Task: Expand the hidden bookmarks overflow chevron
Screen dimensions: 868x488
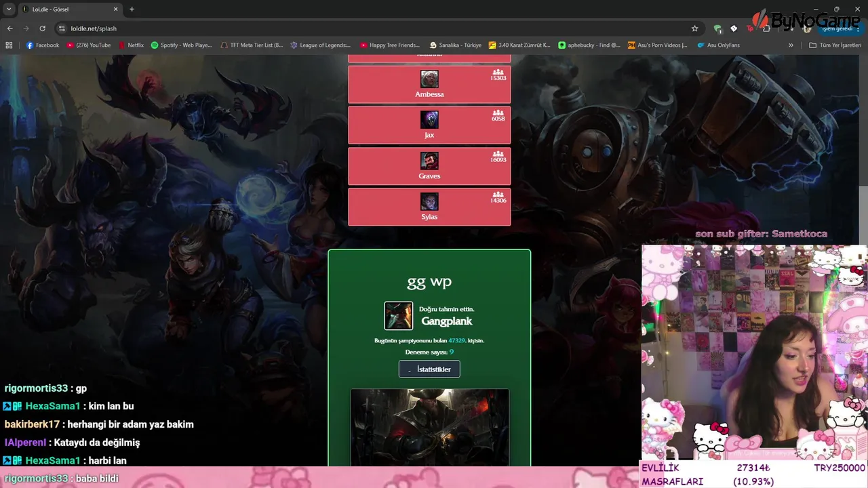Action: point(791,45)
